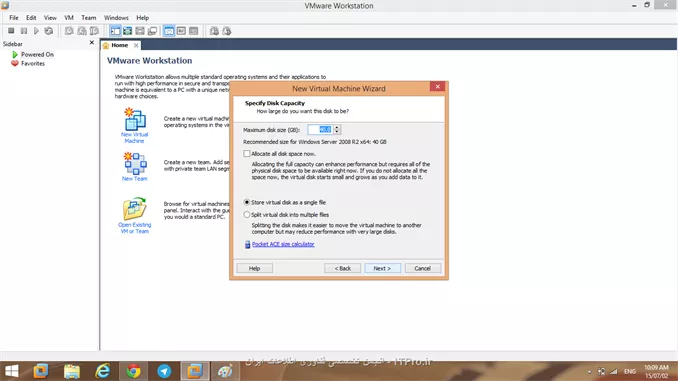Select the Appliance View toolbar icon

[181, 31]
